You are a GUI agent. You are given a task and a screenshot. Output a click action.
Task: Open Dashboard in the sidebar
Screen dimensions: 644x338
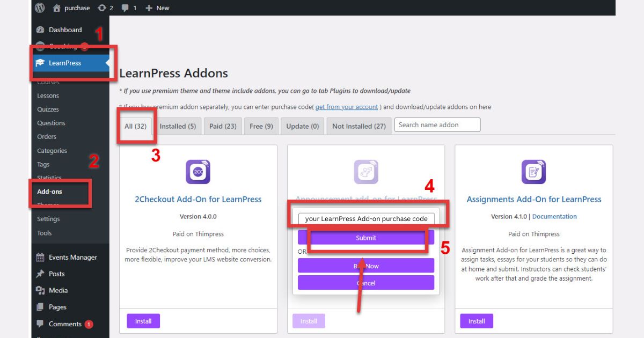[x=65, y=30]
